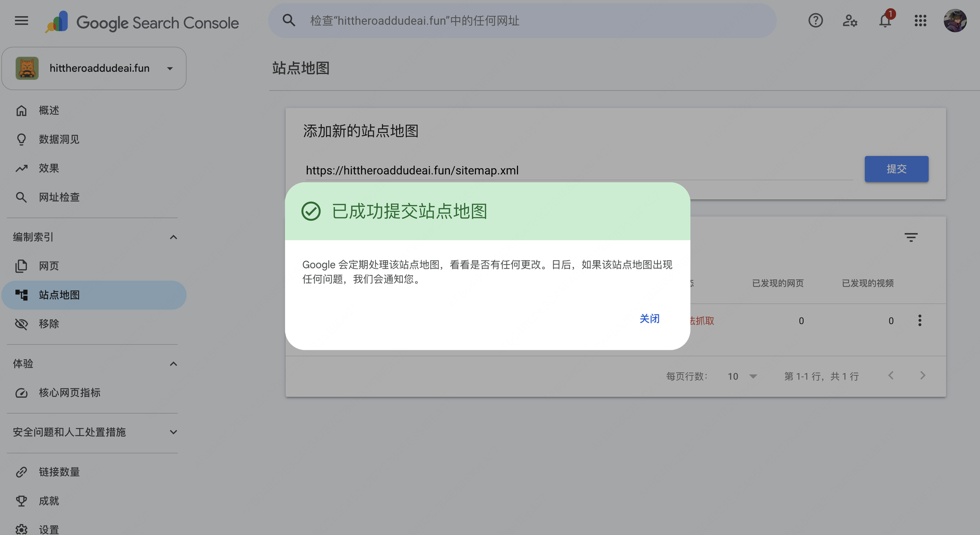The image size is (980, 535).
Task: Open 网址检查 URL inspection
Action: (x=93, y=197)
